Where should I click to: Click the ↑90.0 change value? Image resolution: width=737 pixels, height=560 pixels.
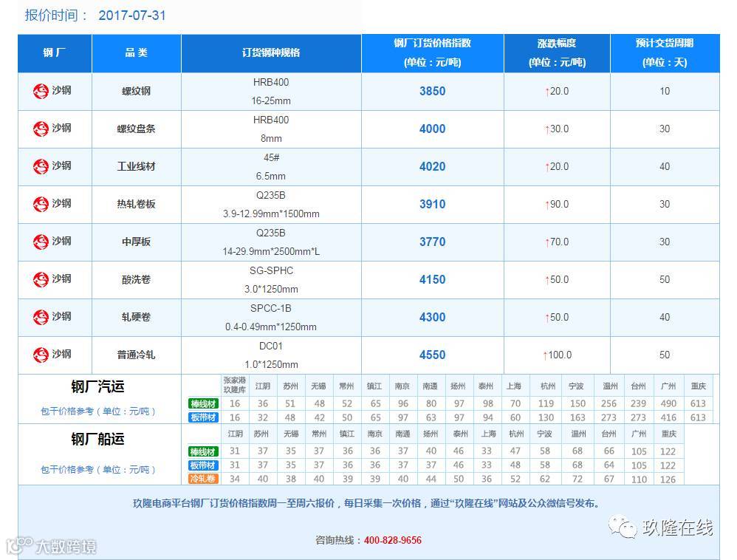coord(557,205)
